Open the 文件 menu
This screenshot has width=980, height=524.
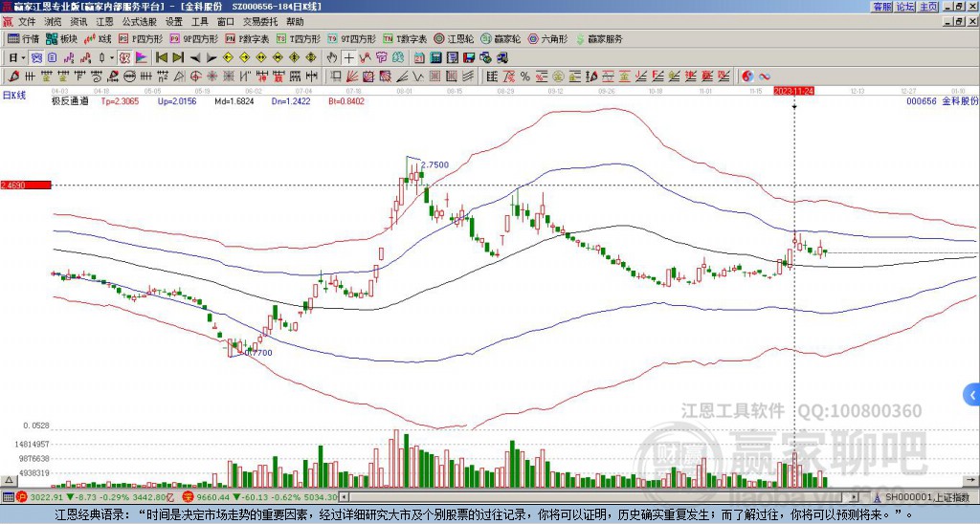[x=27, y=22]
